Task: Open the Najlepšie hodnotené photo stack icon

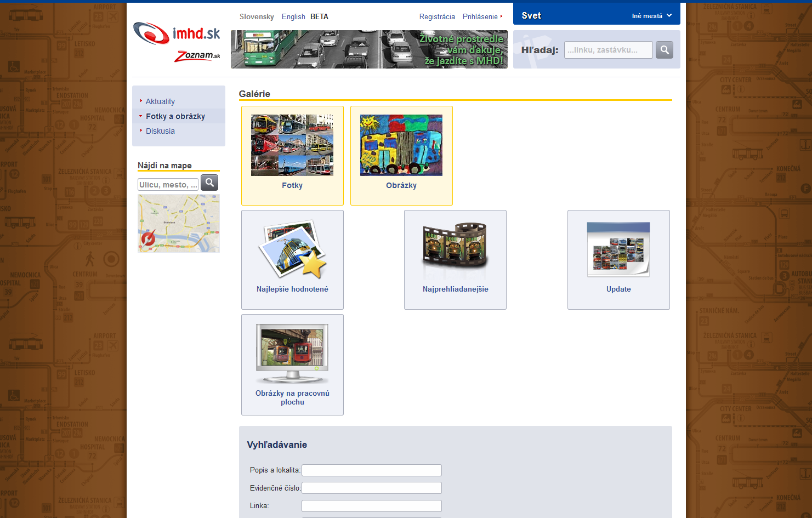Action: [292, 249]
